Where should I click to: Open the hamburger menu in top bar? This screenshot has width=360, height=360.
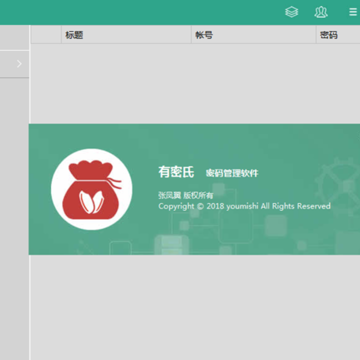(353, 12)
